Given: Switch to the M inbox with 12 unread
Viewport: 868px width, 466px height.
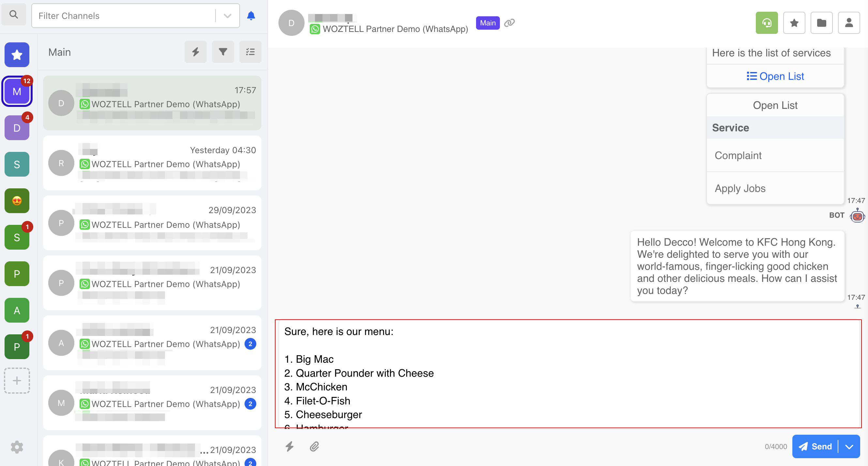Looking at the screenshot, I should click(x=17, y=92).
